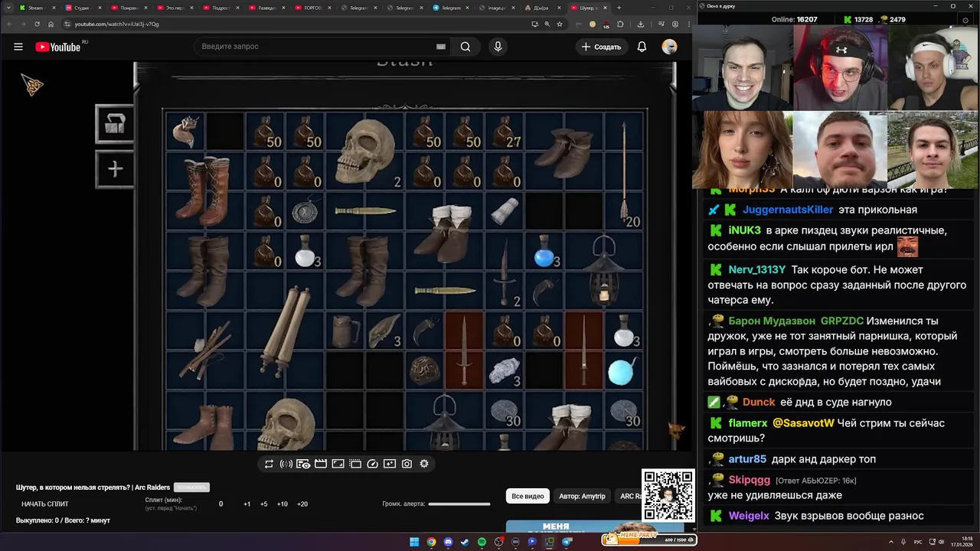This screenshot has height=551, width=980.
Task: Switch to the Разведен browser tab
Action: 267,8
